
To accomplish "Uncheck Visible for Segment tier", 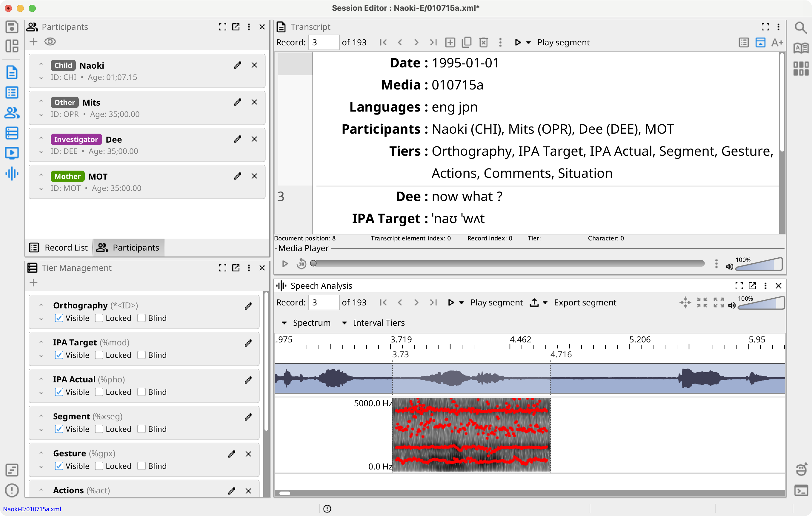I will click(x=59, y=430).
